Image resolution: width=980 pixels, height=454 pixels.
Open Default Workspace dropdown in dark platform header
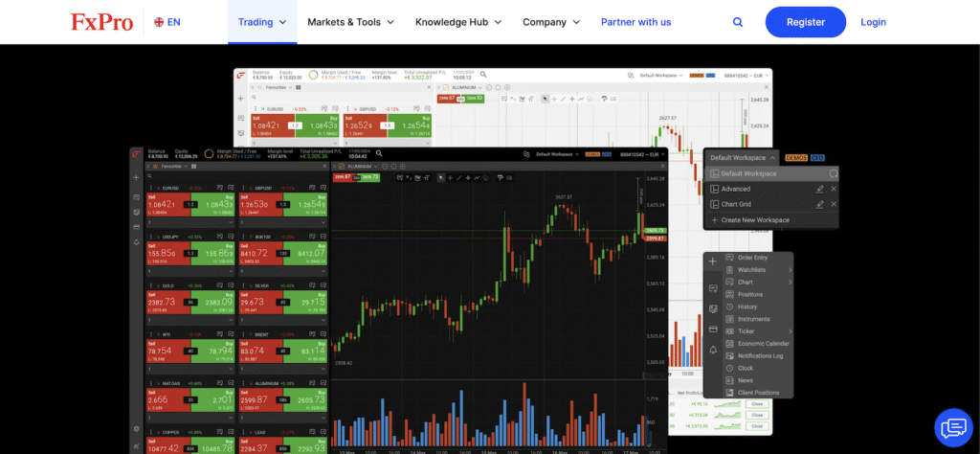[557, 154]
